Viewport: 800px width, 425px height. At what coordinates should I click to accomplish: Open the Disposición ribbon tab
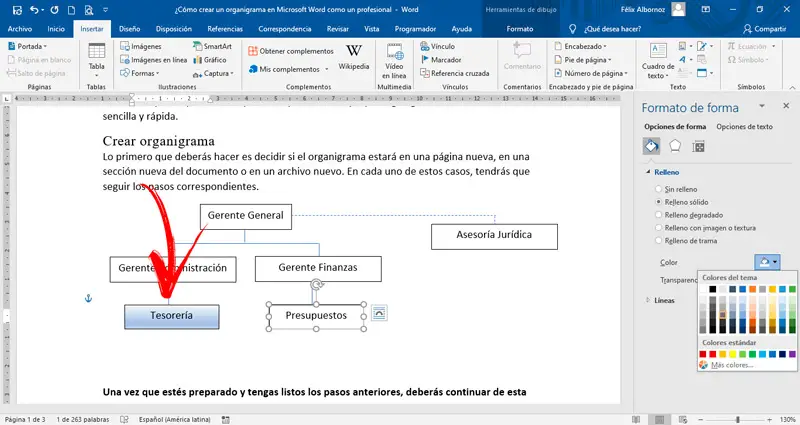click(173, 29)
